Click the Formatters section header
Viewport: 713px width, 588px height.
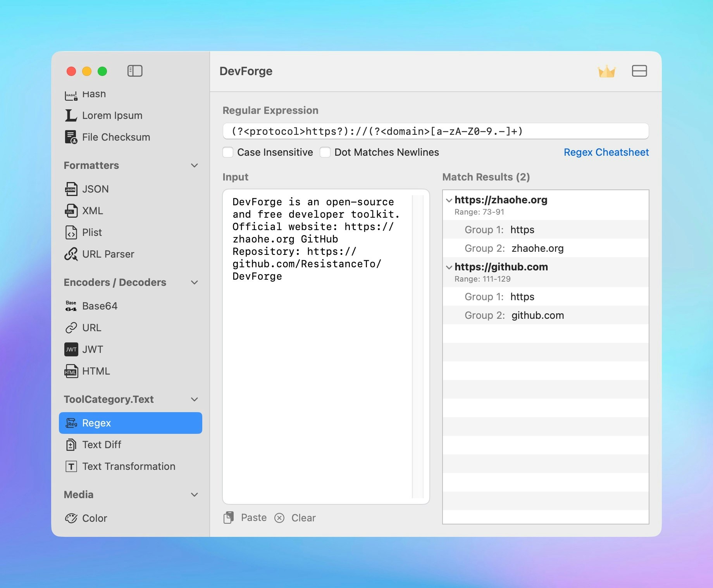[91, 165]
